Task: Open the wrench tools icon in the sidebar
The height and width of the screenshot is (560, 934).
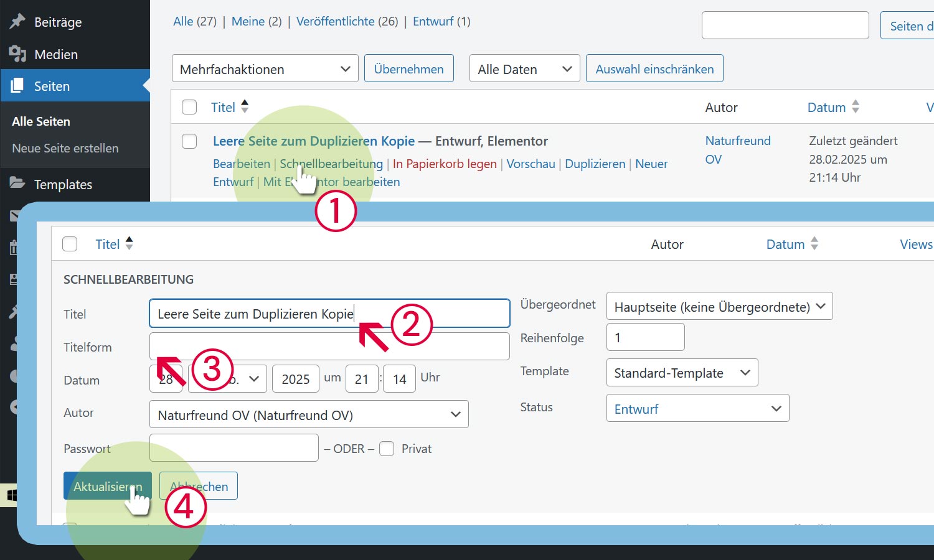Action: 14,311
